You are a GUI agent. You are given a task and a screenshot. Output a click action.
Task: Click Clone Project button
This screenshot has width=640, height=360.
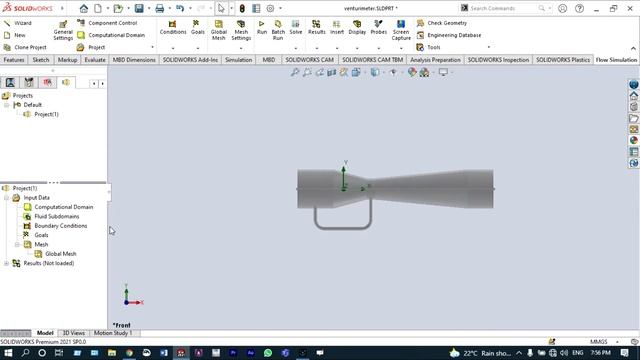[25, 47]
